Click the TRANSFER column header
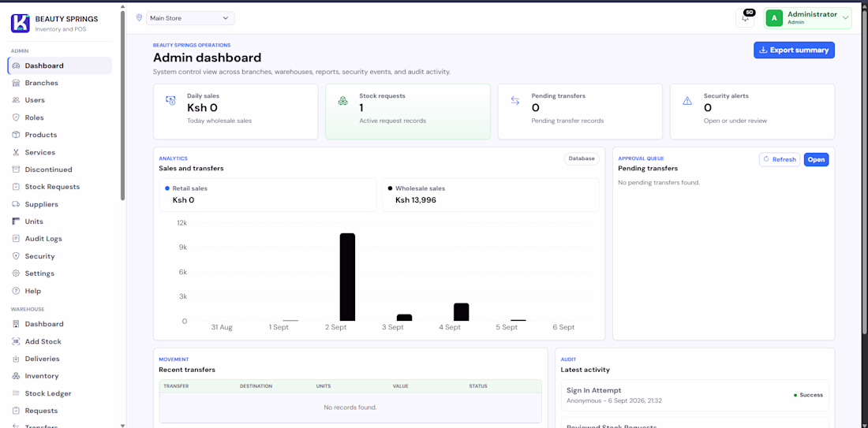The height and width of the screenshot is (428, 868). [x=176, y=386]
